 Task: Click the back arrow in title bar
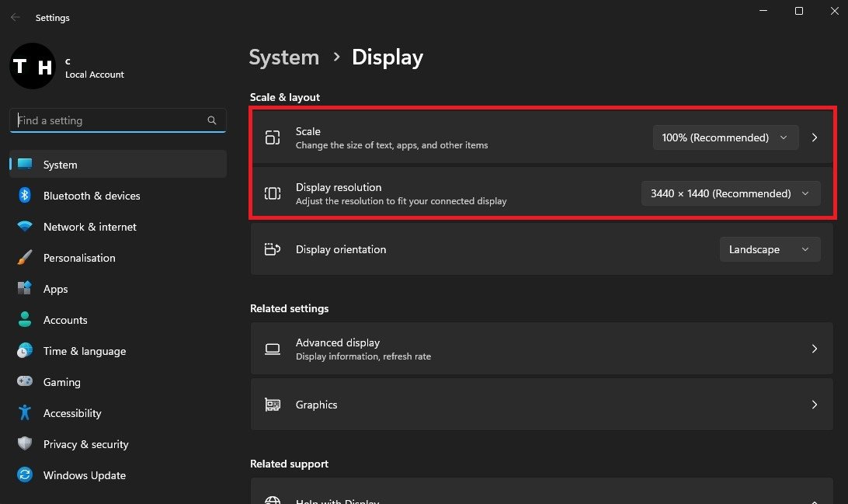click(16, 17)
